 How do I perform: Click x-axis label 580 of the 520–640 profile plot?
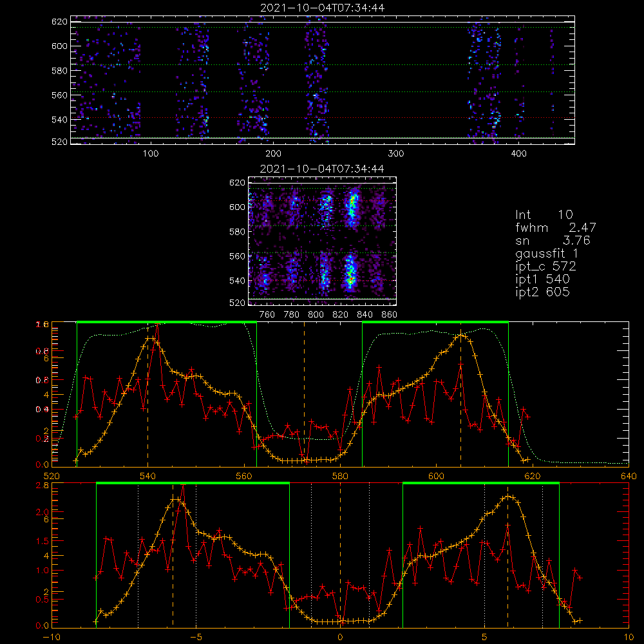(340, 476)
